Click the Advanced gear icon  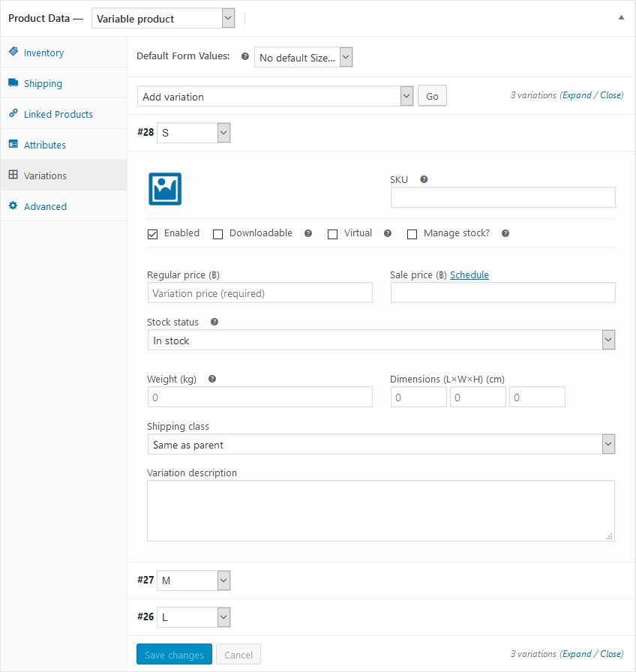[13, 205]
